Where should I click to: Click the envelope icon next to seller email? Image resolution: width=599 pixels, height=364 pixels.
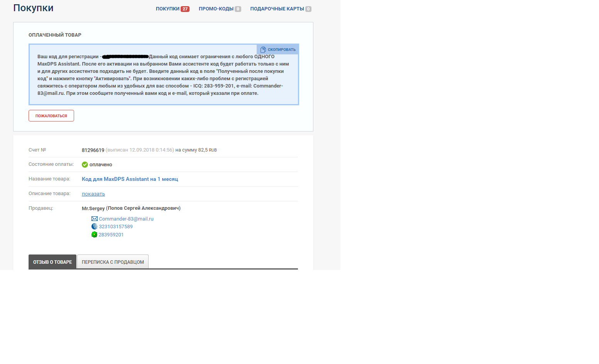(x=94, y=219)
